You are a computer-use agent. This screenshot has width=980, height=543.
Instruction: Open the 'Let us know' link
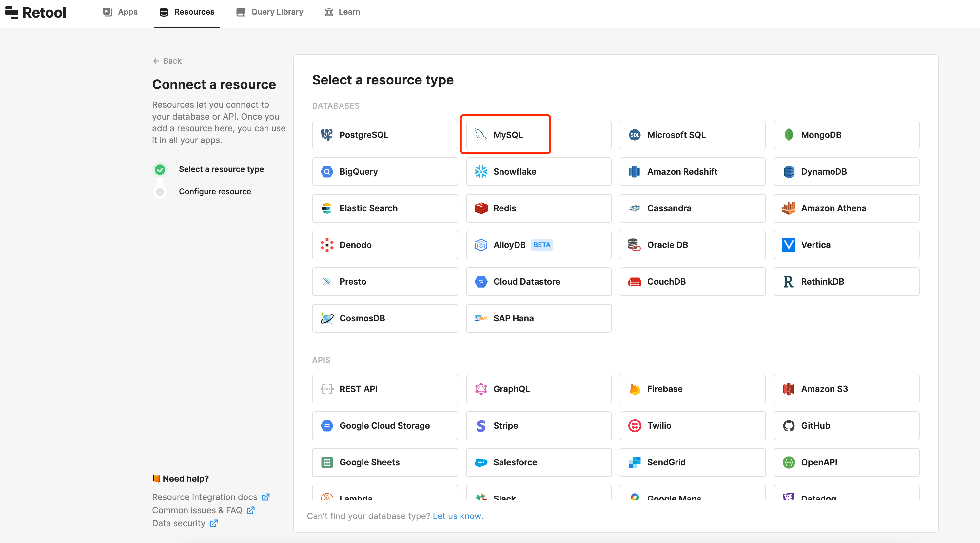tap(458, 516)
